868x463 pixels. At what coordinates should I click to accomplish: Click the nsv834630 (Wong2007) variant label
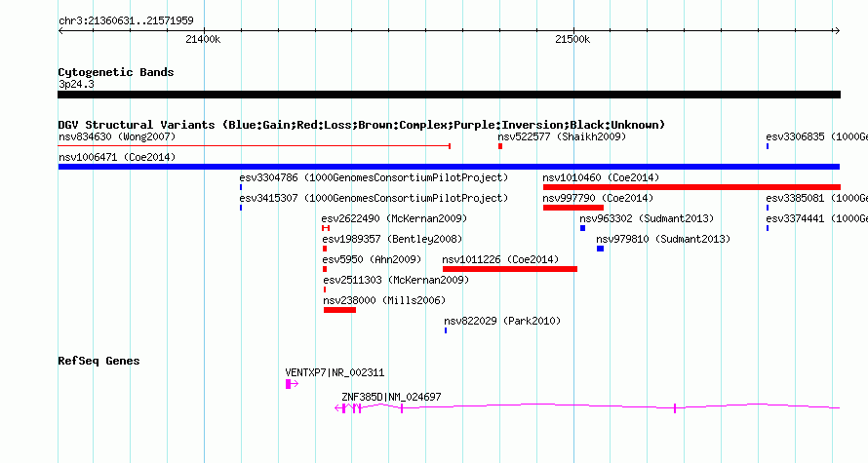tap(117, 136)
